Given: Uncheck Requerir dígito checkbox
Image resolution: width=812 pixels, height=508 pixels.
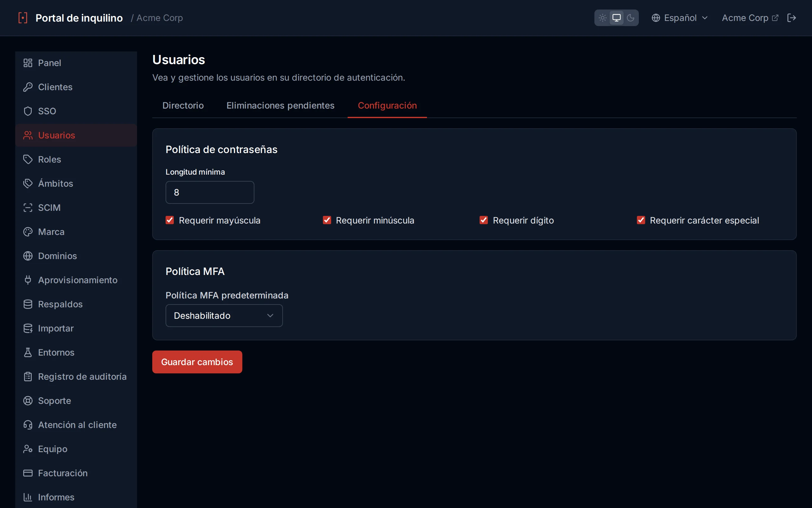Looking at the screenshot, I should click(484, 220).
